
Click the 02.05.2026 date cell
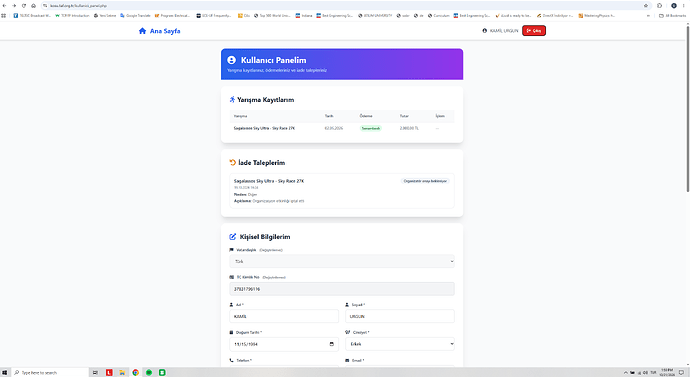[334, 128]
